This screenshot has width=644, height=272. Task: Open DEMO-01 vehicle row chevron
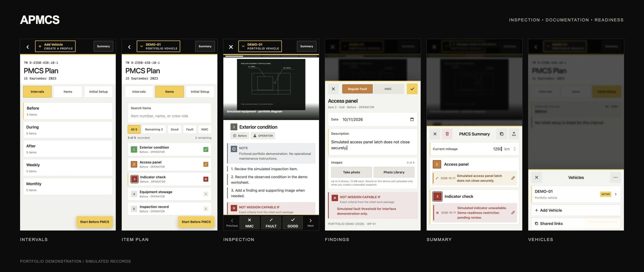point(616,194)
